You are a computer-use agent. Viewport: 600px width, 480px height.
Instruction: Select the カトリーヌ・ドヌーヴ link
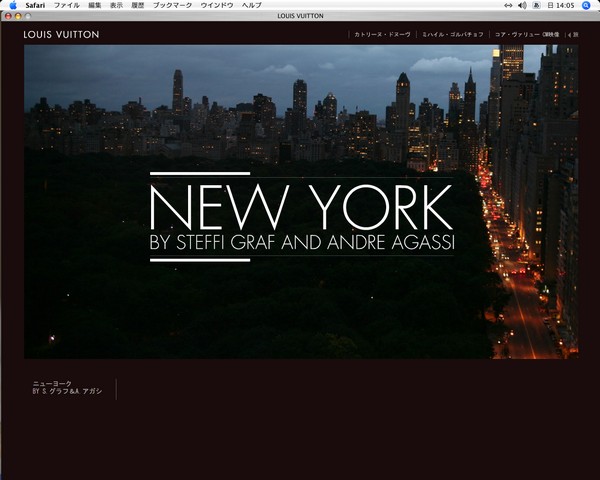pos(381,35)
